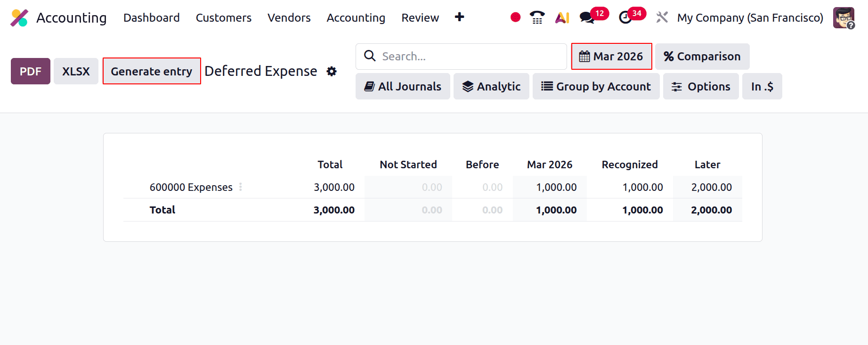Open the Mar 2026 date filter

[611, 56]
